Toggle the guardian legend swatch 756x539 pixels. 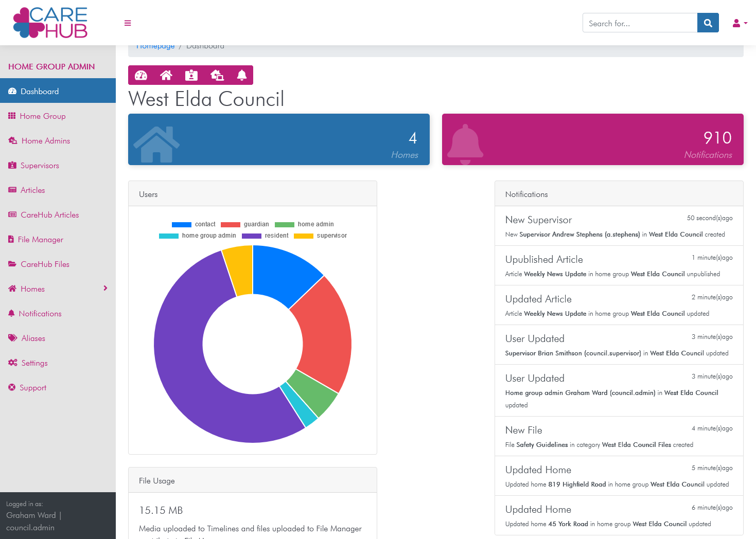pyautogui.click(x=231, y=224)
